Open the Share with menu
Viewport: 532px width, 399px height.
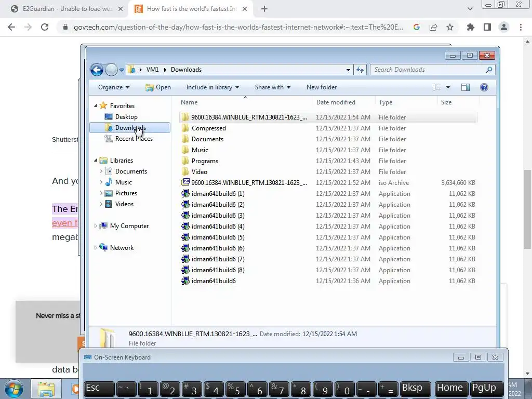click(x=272, y=87)
